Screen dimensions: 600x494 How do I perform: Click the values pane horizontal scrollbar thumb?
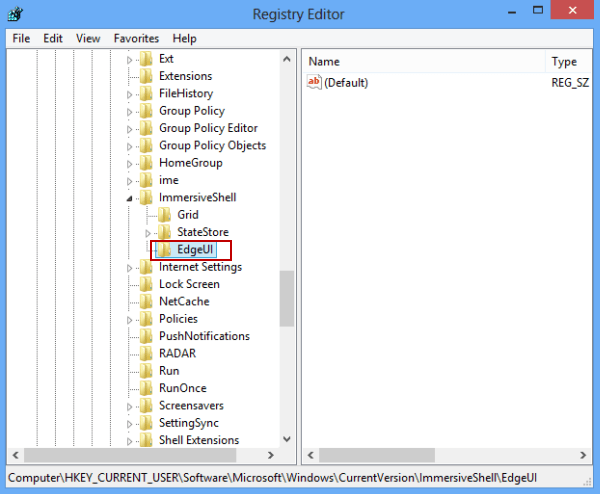[377, 455]
